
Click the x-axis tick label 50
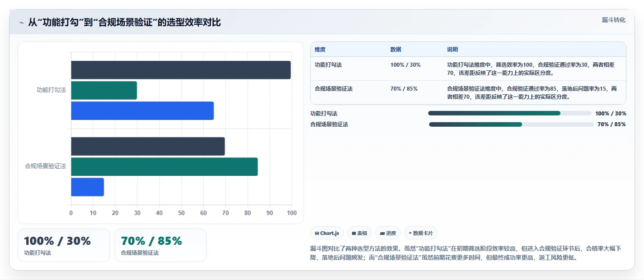point(181,213)
